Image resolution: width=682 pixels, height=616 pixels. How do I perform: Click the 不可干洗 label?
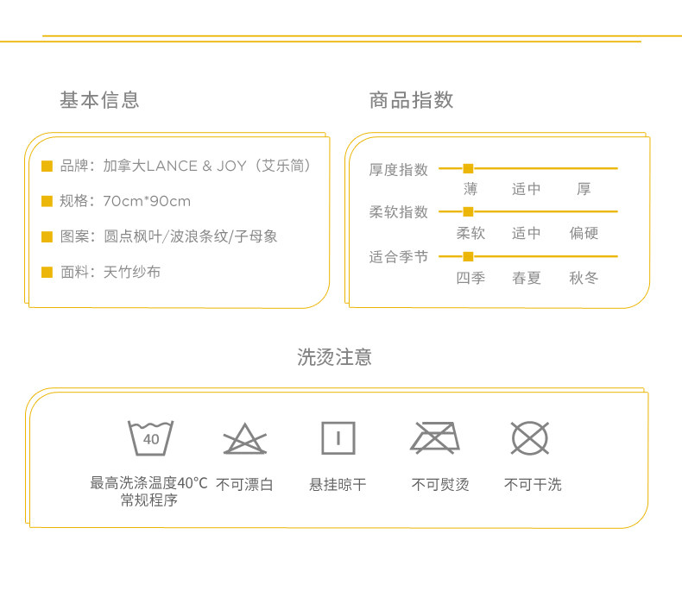tap(533, 485)
